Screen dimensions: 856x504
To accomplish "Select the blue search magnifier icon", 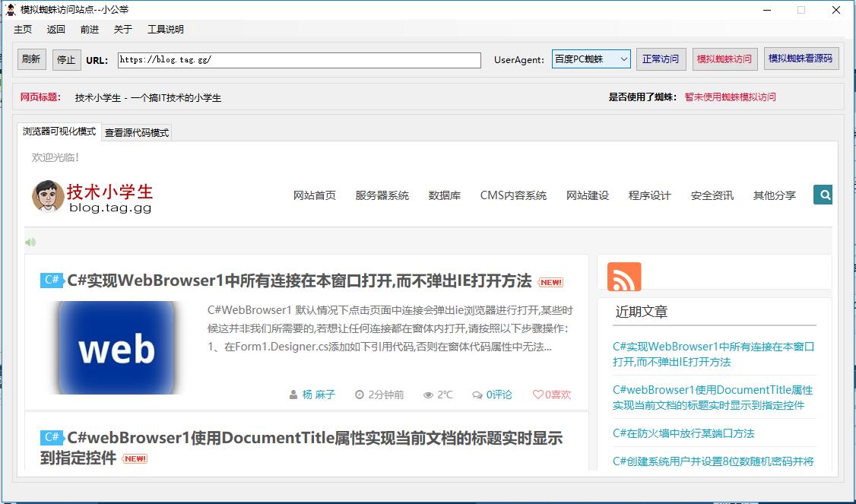I will click(822, 195).
